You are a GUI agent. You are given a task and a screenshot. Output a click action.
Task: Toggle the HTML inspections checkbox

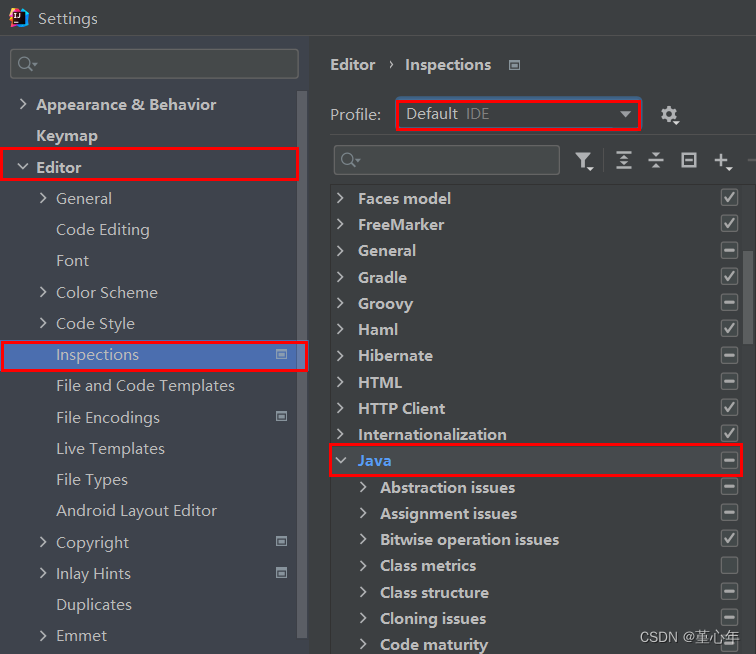click(x=729, y=381)
